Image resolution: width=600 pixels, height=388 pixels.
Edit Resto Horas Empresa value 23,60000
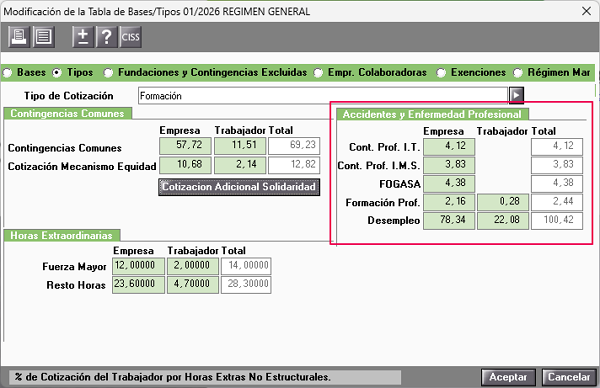[138, 285]
